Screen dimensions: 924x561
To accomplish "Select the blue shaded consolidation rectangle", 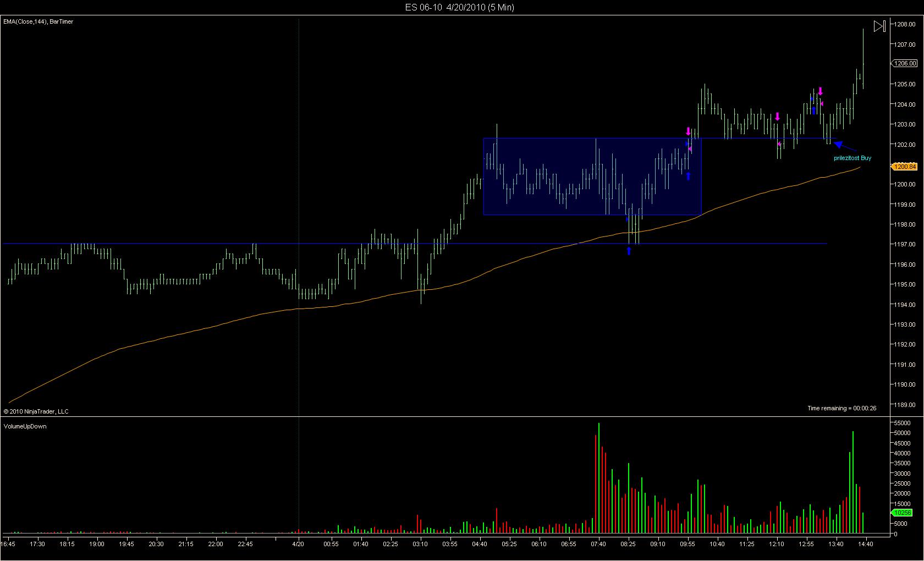I will (x=592, y=176).
